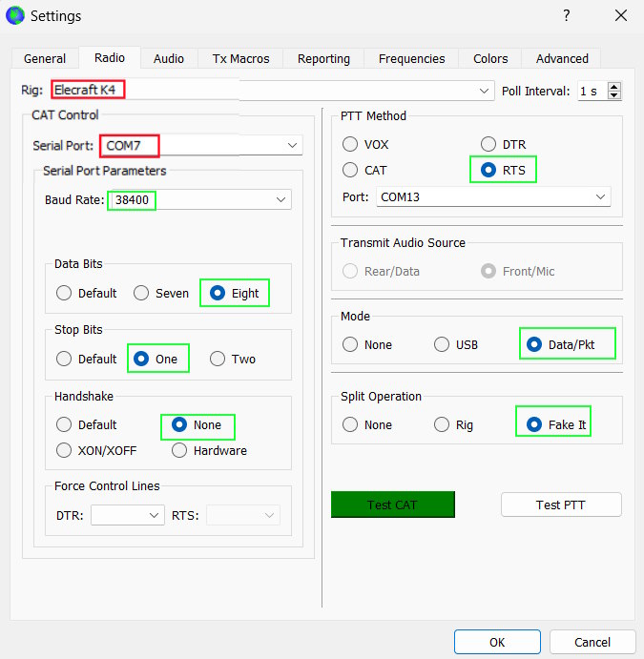The width and height of the screenshot is (644, 659).
Task: Click the Settings window globe icon
Action: pyautogui.click(x=15, y=15)
